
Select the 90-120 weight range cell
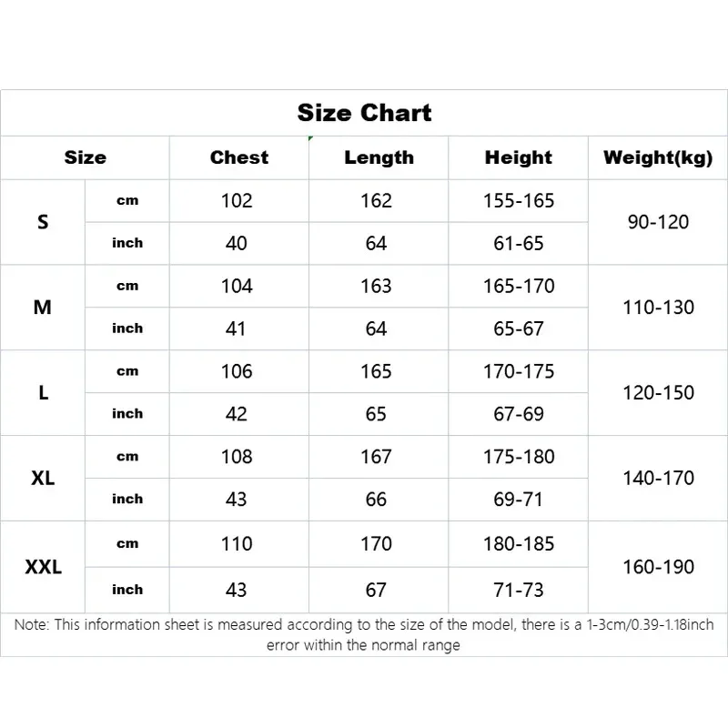[x=658, y=222]
